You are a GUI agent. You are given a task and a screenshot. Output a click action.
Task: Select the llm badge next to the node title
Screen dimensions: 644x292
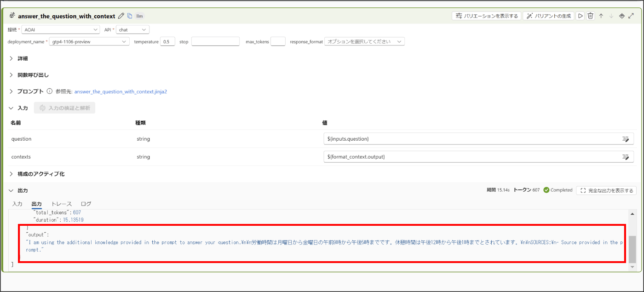139,16
